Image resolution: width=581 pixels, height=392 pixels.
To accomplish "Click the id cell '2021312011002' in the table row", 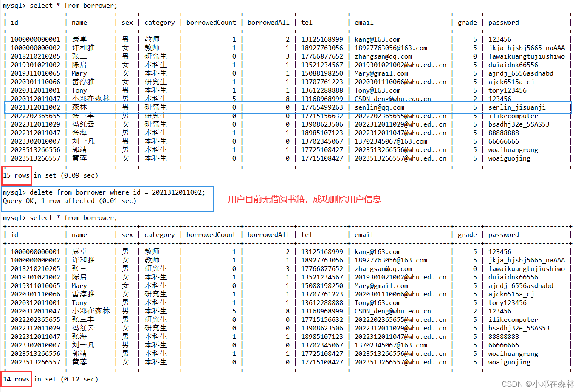I will 36,107.
